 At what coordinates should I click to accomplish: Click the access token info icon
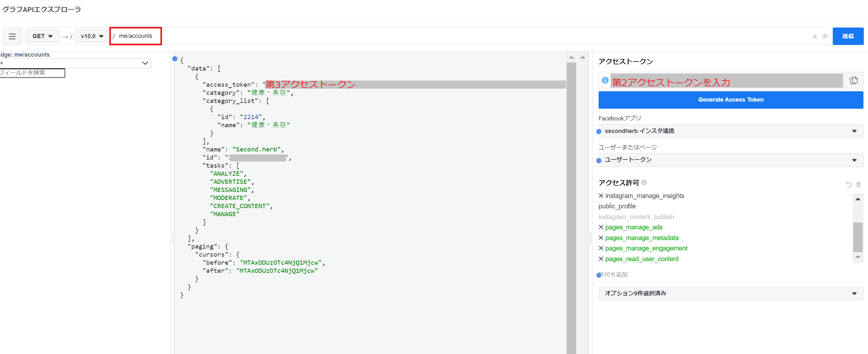coord(605,80)
